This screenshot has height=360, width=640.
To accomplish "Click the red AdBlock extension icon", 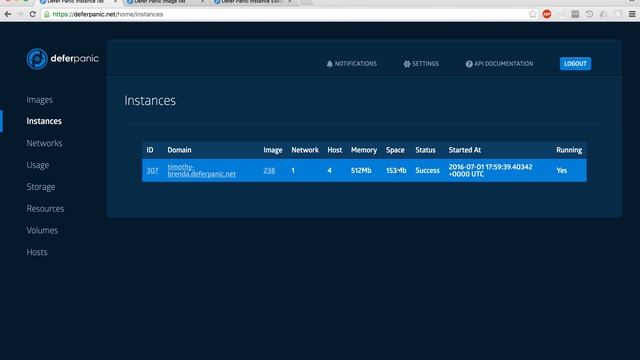I will pos(547,14).
